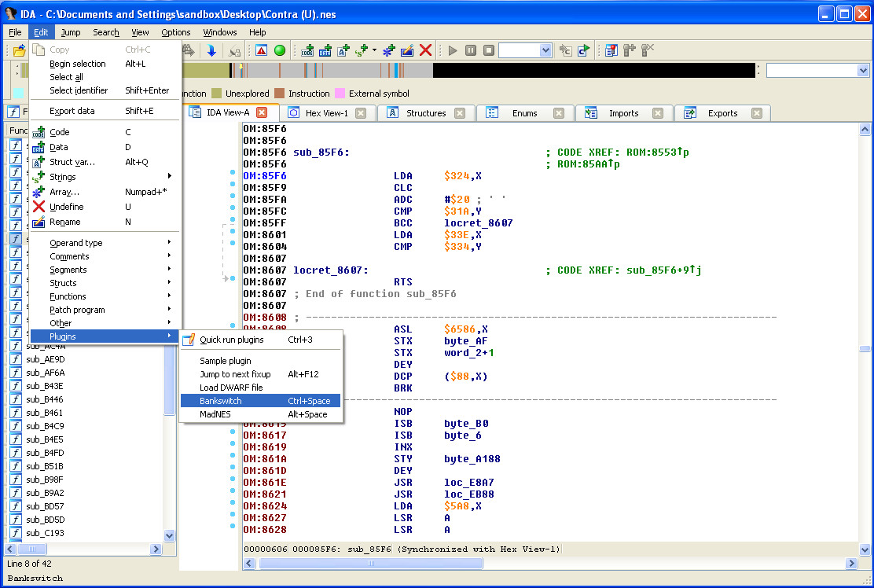Select sub_B43E in the functions list
Screen dimensions: 874x588
coord(45,386)
